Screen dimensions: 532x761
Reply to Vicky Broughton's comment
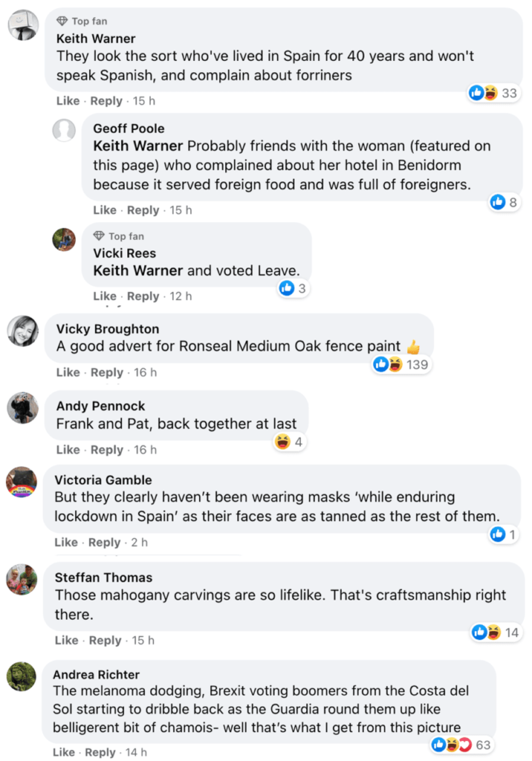(x=106, y=372)
